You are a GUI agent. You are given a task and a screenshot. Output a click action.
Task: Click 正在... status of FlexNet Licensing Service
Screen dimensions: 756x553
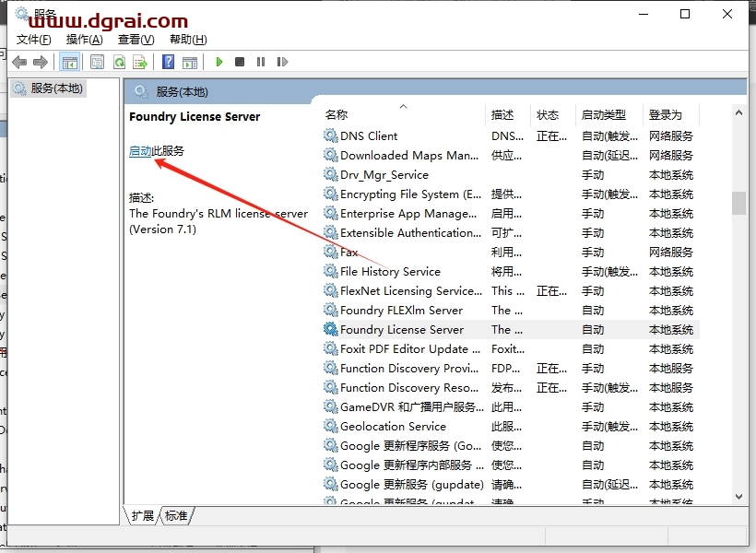[x=551, y=290]
